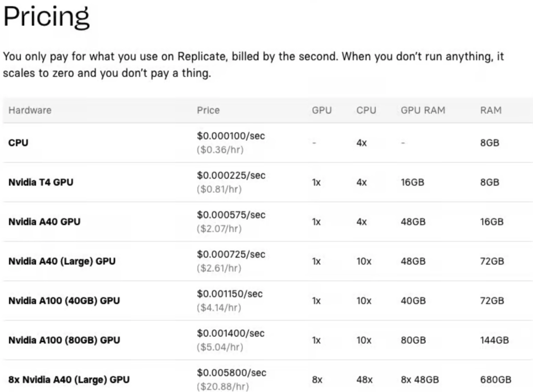
Task: Click the 8x Nvidia A40 (Large) GPU label
Action: [69, 380]
